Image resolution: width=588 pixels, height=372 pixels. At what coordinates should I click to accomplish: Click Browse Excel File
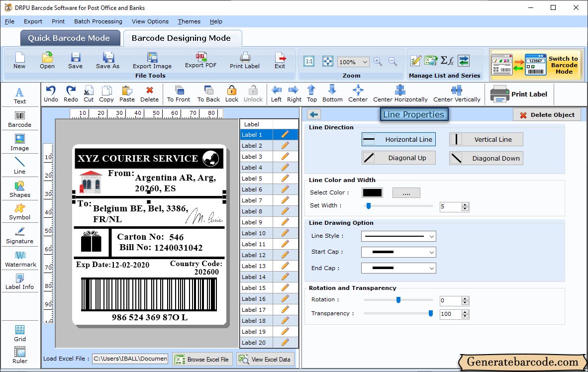pos(202,359)
